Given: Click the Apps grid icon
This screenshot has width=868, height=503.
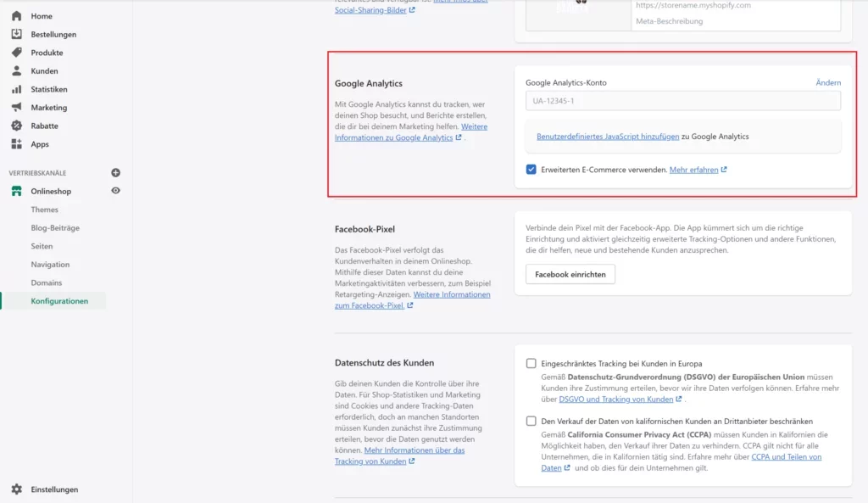Looking at the screenshot, I should click(x=17, y=144).
